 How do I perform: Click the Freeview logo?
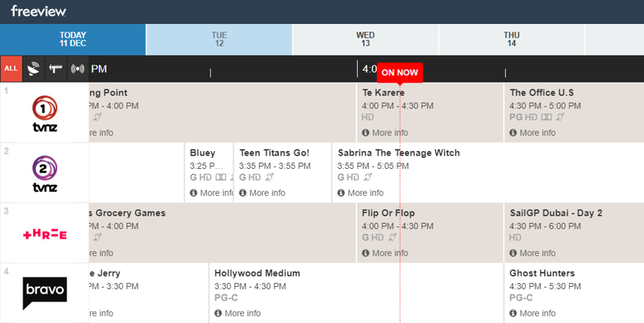point(39,11)
